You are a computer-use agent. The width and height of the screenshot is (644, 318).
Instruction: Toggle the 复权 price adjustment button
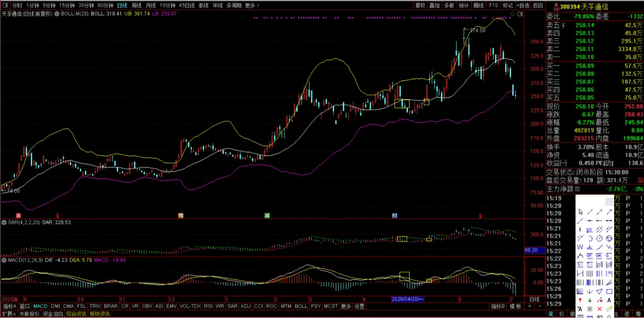tap(420, 5)
